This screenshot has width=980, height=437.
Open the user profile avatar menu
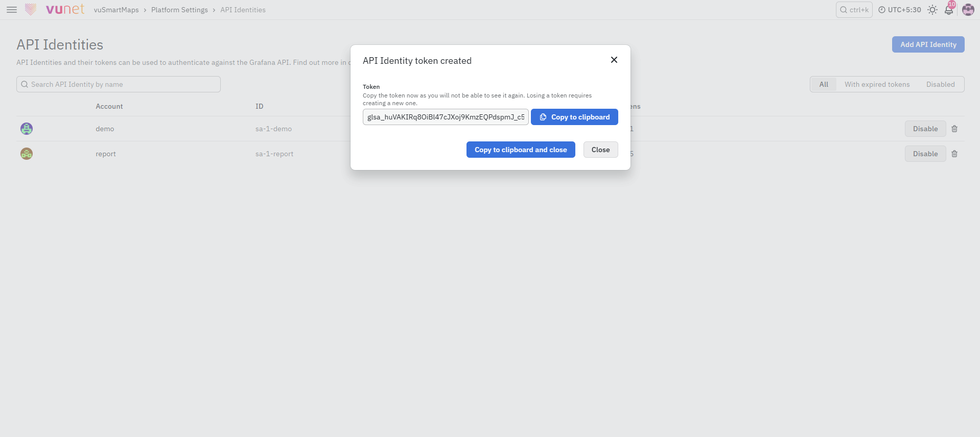tap(968, 10)
